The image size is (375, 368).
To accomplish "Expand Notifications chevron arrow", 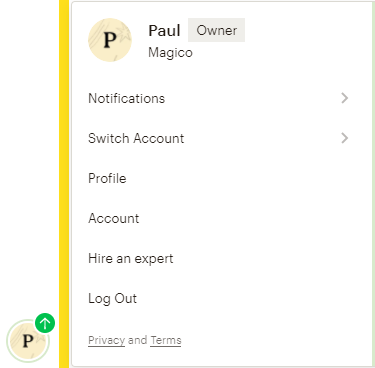I will point(345,98).
